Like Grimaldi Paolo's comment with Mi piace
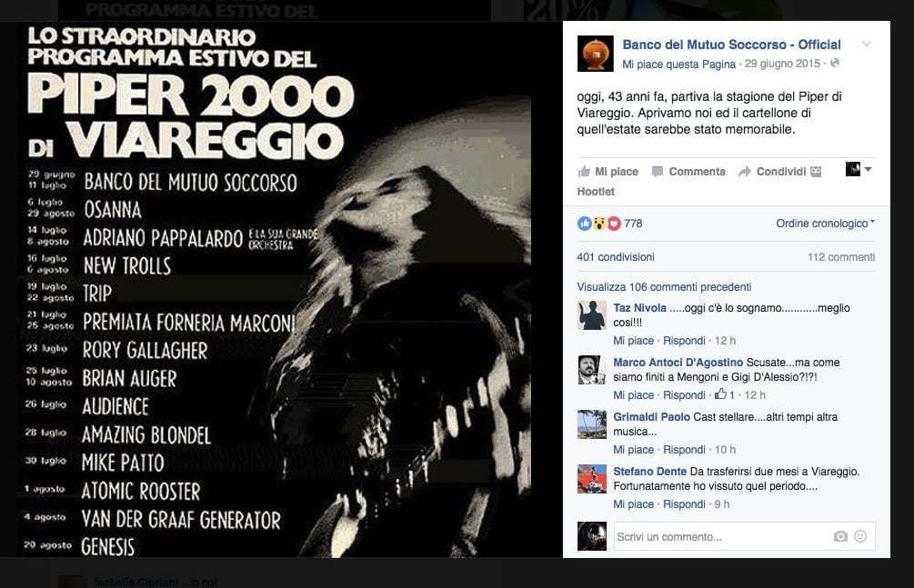Image resolution: width=914 pixels, height=588 pixels. (633, 449)
